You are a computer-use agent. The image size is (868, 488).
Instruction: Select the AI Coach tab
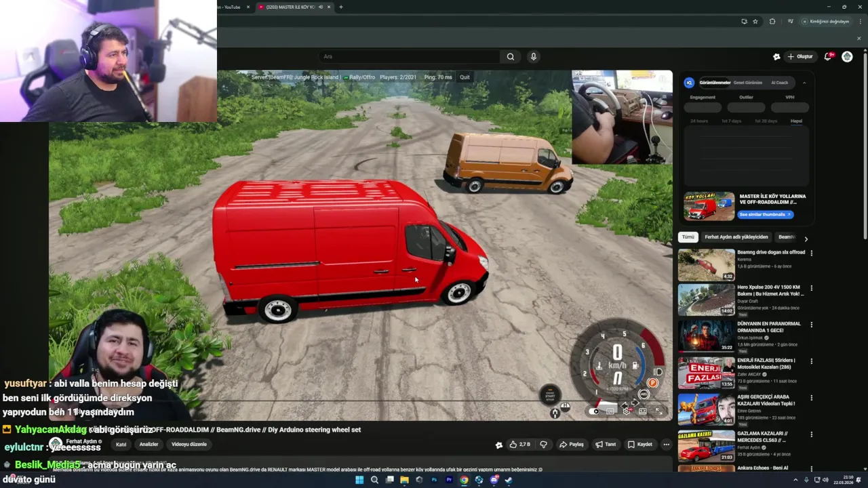click(x=780, y=83)
